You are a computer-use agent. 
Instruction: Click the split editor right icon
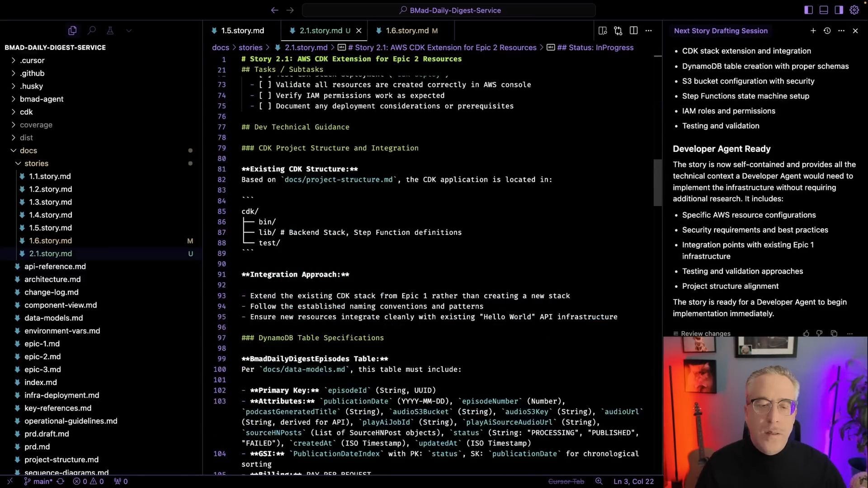click(633, 31)
